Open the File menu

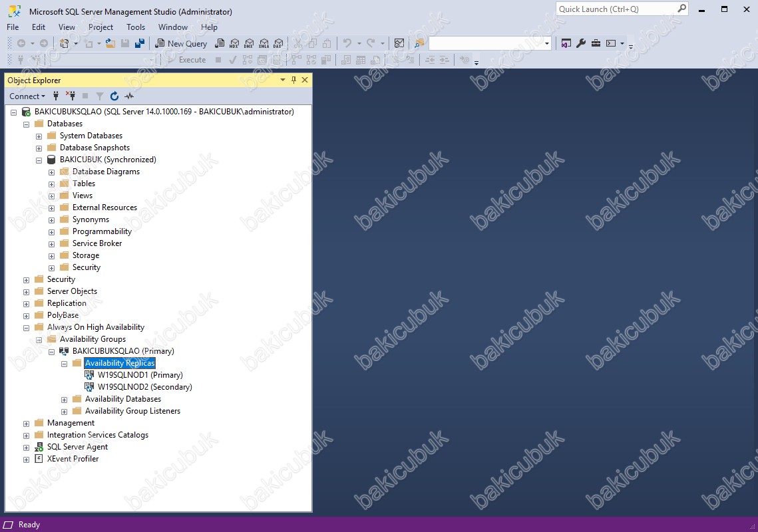(13, 27)
